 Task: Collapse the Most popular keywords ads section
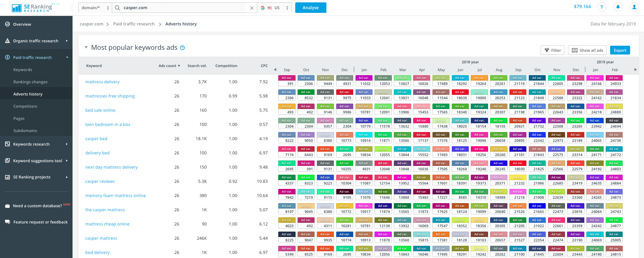click(86, 47)
